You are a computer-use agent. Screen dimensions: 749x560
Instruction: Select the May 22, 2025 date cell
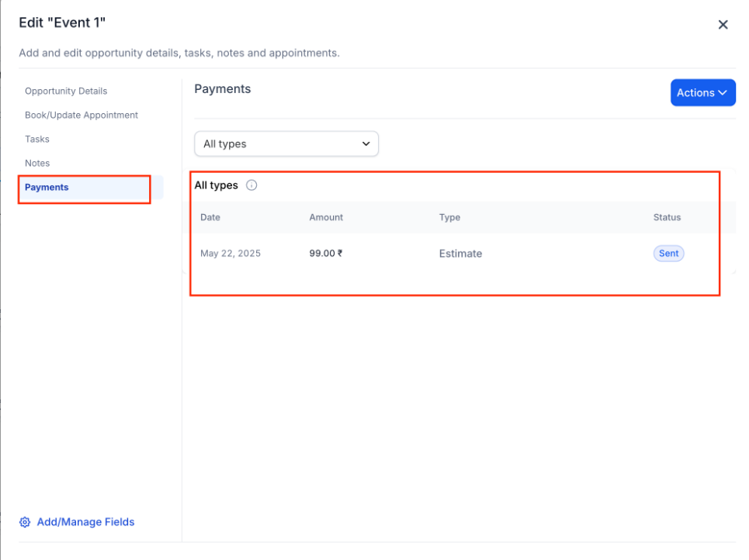click(x=231, y=254)
